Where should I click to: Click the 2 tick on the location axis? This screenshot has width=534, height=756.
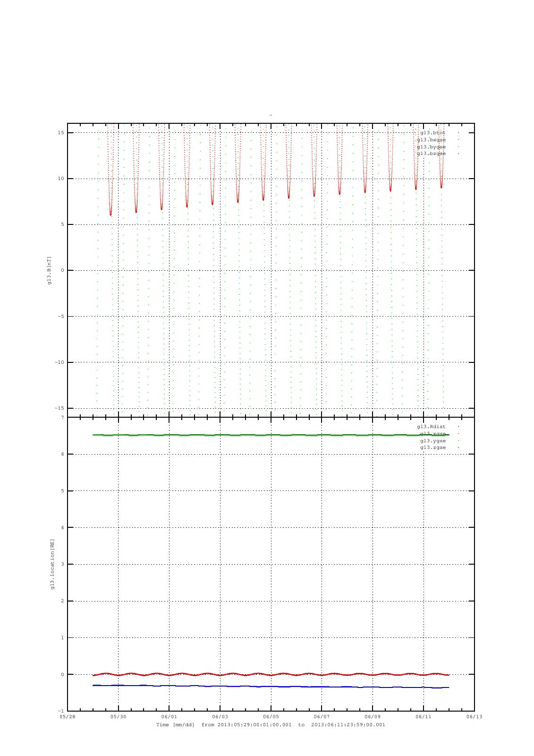click(x=62, y=601)
